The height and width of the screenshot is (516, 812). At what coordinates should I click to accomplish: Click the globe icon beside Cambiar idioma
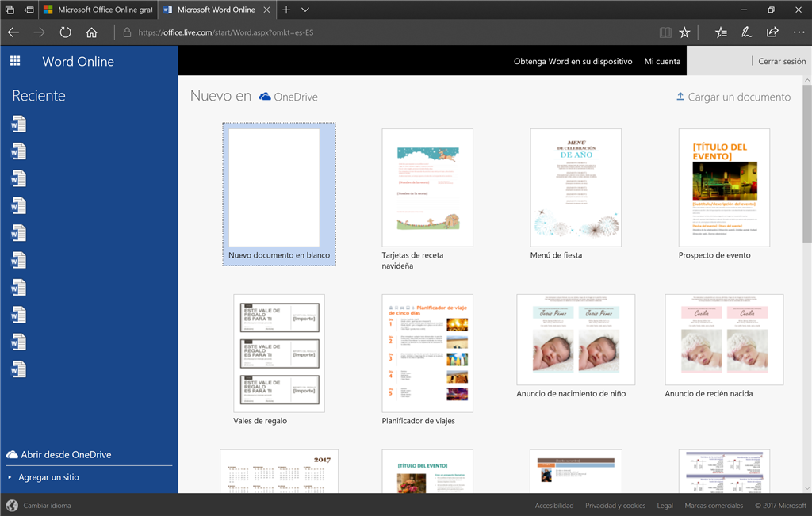[x=12, y=506]
